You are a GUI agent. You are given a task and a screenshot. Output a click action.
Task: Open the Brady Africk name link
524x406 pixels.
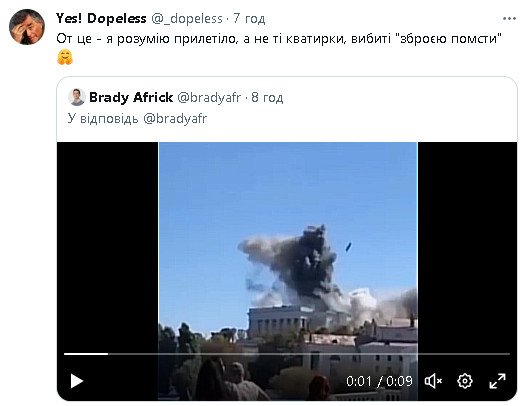[x=131, y=97]
